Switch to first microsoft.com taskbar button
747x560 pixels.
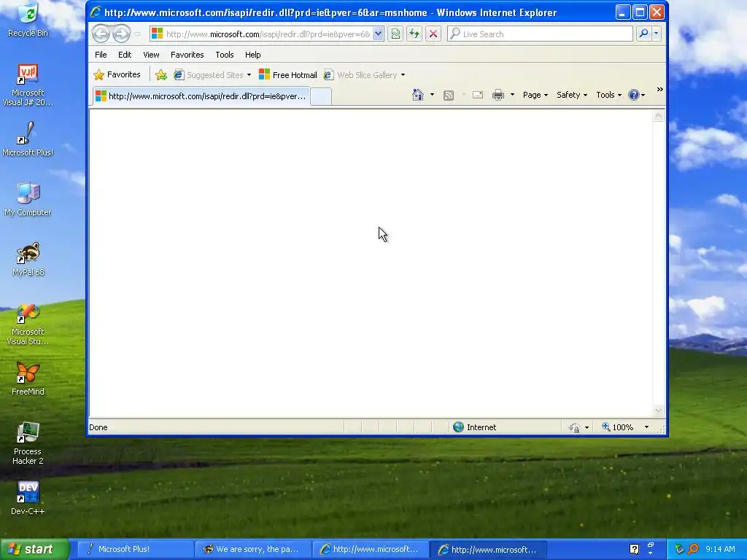click(371, 550)
